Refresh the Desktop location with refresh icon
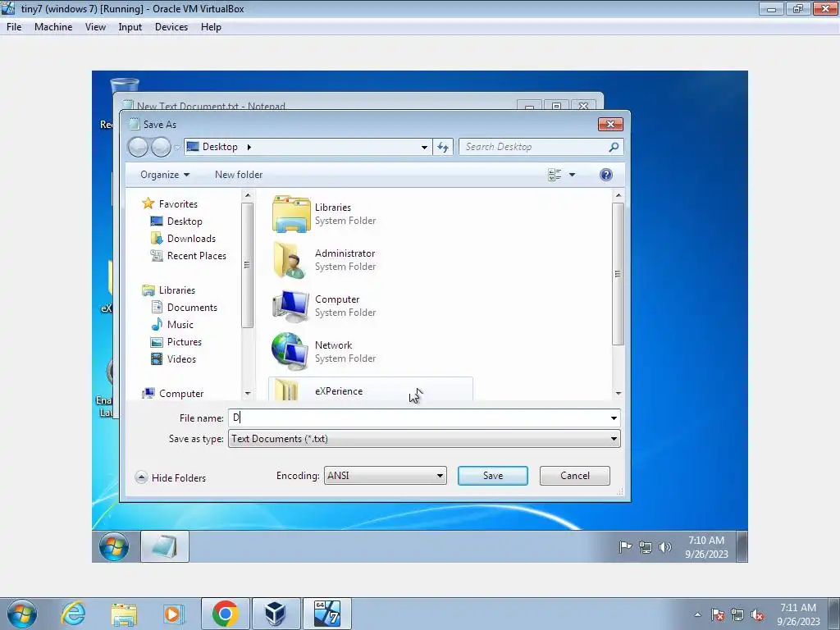Screen dimensions: 840x630 point(443,147)
